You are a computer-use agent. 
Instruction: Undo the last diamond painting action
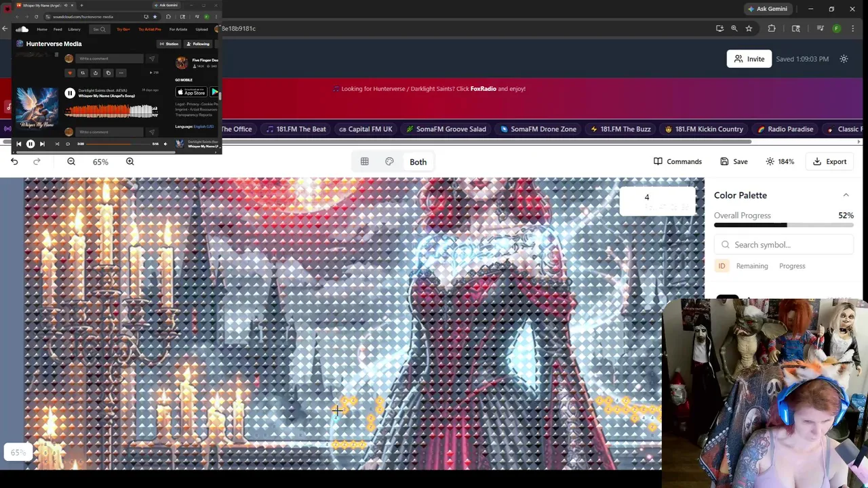tap(14, 161)
